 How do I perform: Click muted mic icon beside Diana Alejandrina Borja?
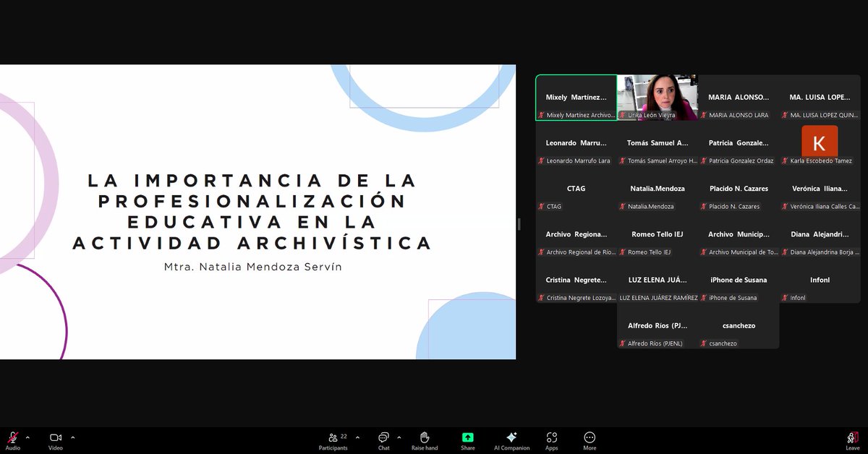pos(786,252)
